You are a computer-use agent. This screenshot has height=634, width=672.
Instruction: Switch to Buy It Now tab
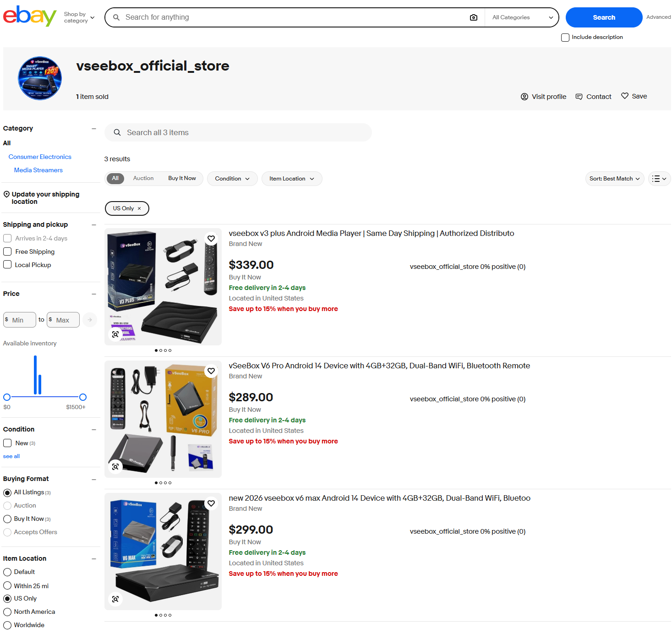[x=182, y=178]
